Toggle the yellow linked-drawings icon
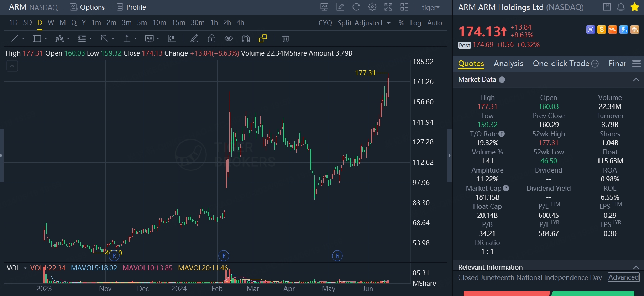The width and height of the screenshot is (644, 296). 263,38
